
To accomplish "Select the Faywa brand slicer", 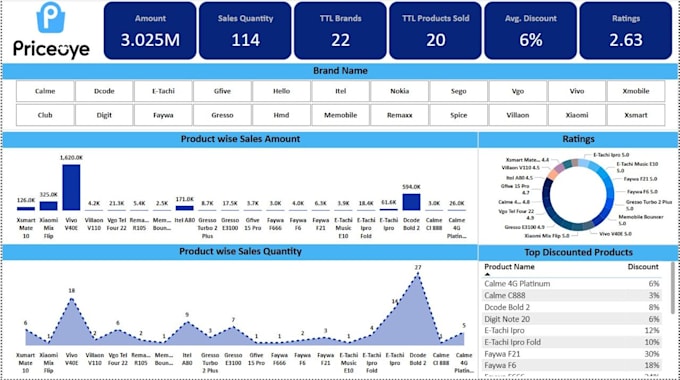I will (x=163, y=115).
